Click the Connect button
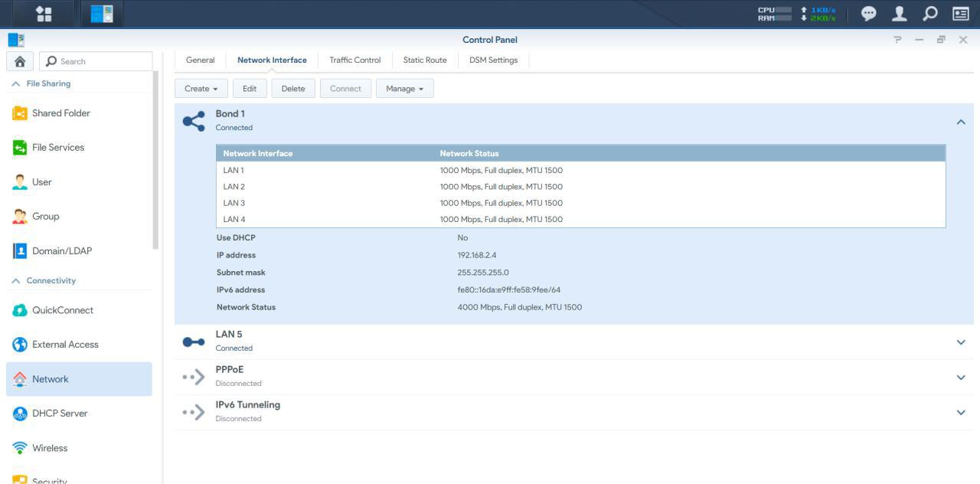 pos(345,89)
